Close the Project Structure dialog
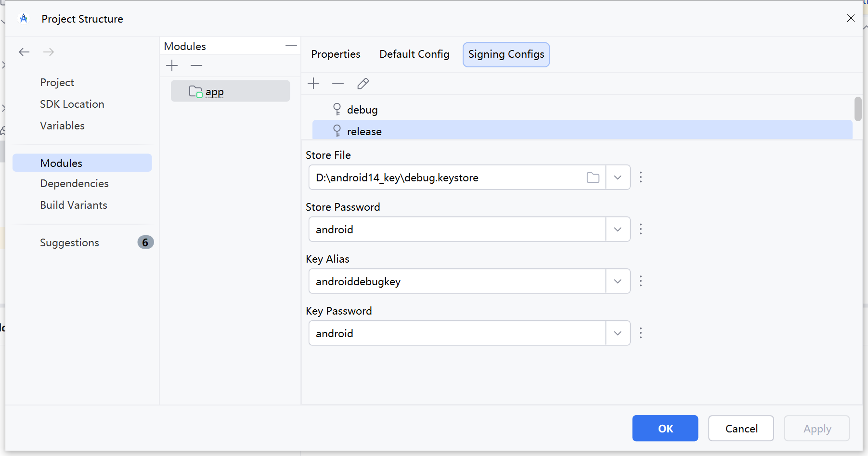The height and width of the screenshot is (456, 868). pyautogui.click(x=851, y=18)
